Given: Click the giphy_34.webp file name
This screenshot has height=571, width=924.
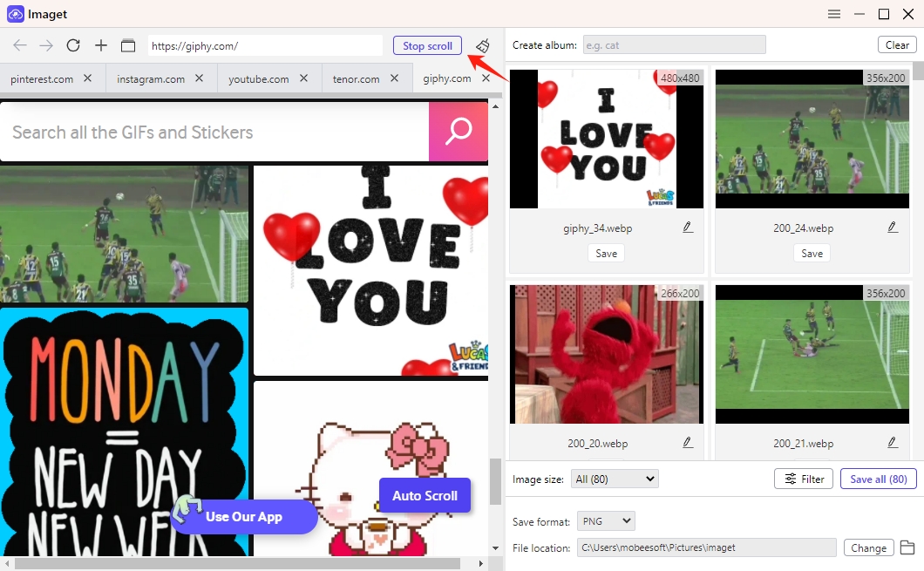Looking at the screenshot, I should (597, 228).
